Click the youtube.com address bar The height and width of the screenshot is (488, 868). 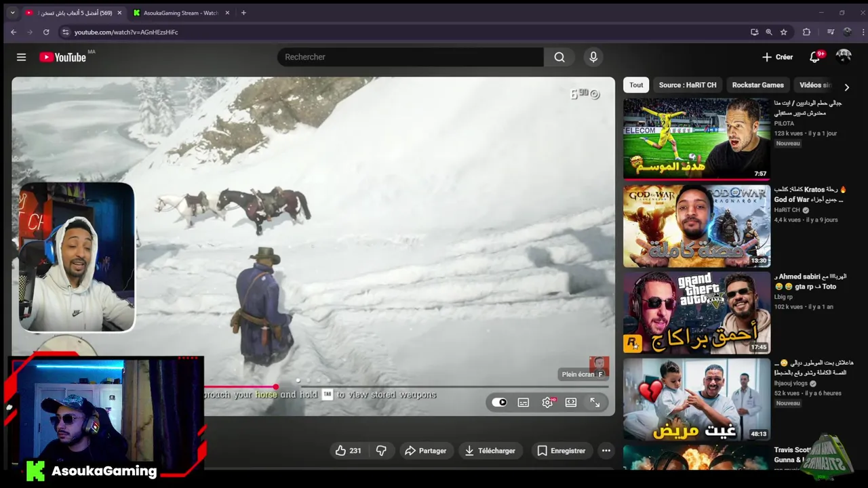click(x=407, y=32)
